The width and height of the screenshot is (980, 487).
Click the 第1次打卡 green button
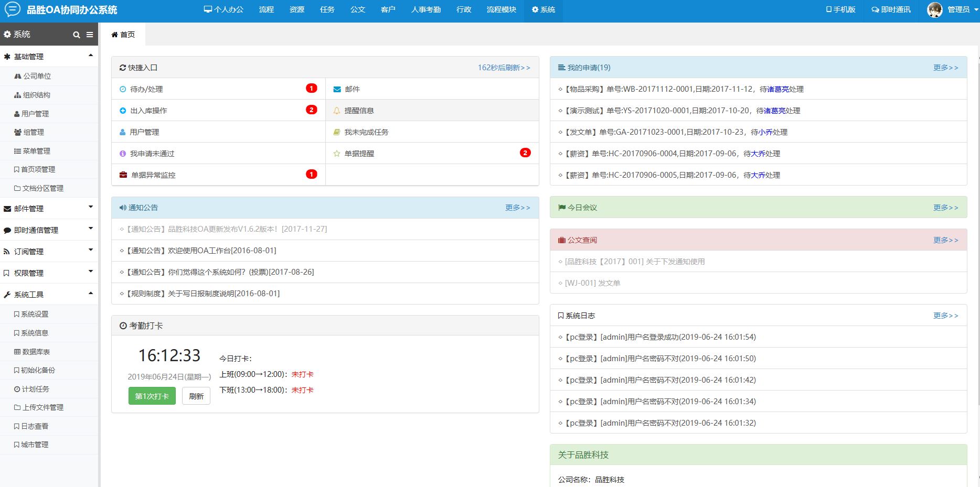coord(152,396)
